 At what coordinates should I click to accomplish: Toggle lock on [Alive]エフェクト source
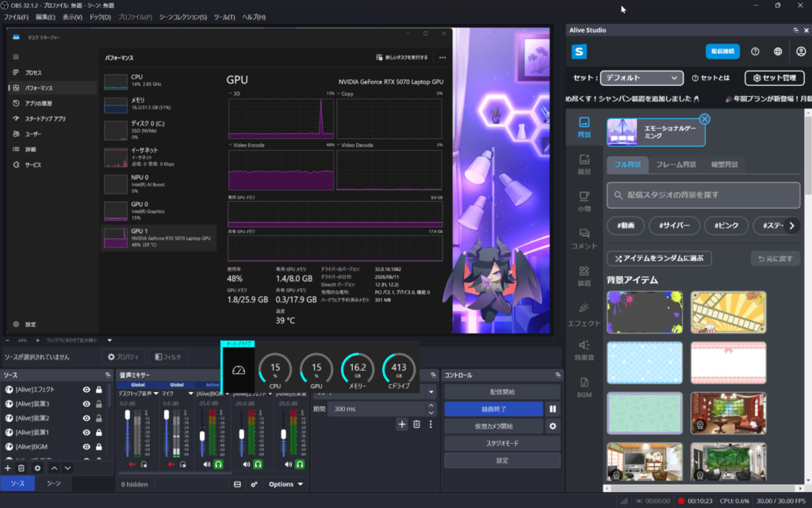tap(99, 389)
